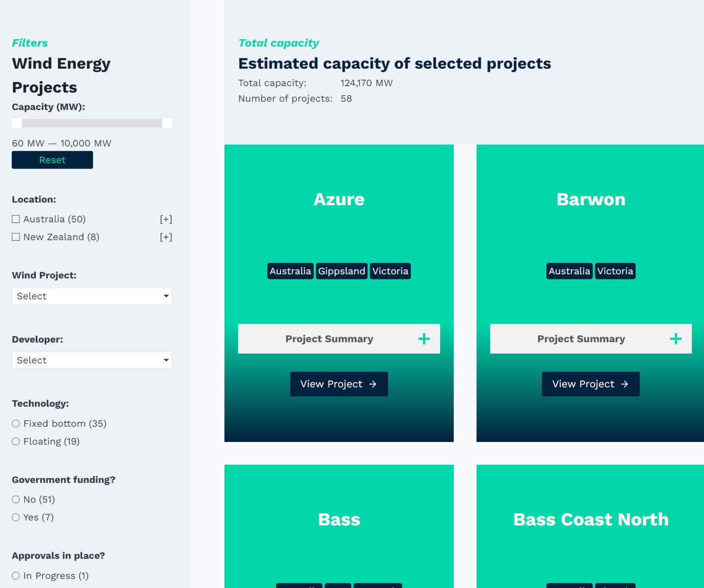This screenshot has width=704, height=588.
Task: Click the Developer dropdown caret
Action: pos(166,360)
